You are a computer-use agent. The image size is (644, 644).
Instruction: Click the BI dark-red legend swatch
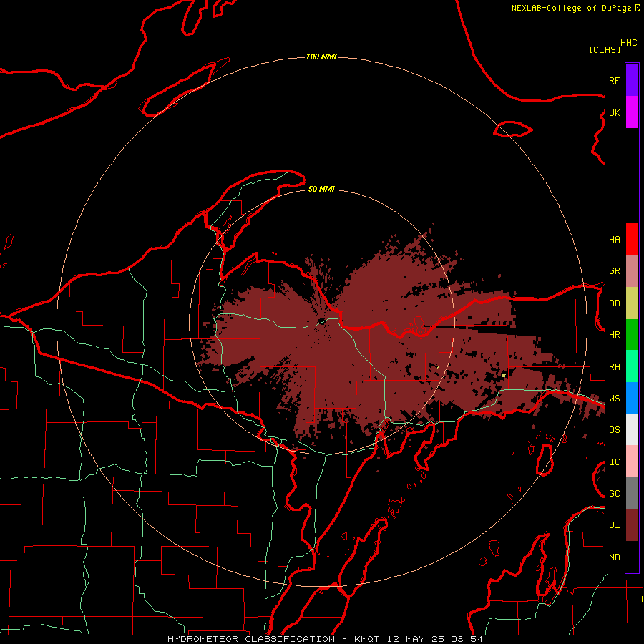632,525
